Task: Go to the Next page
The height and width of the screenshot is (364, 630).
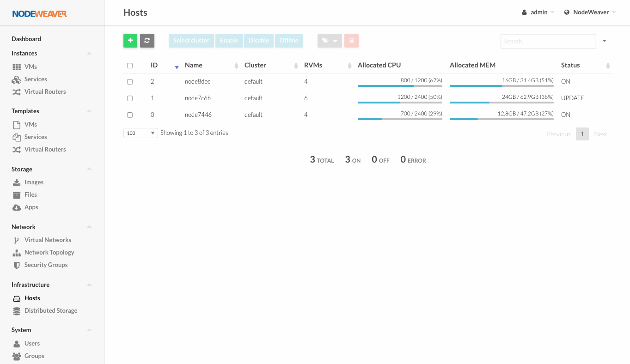Action: pyautogui.click(x=600, y=134)
